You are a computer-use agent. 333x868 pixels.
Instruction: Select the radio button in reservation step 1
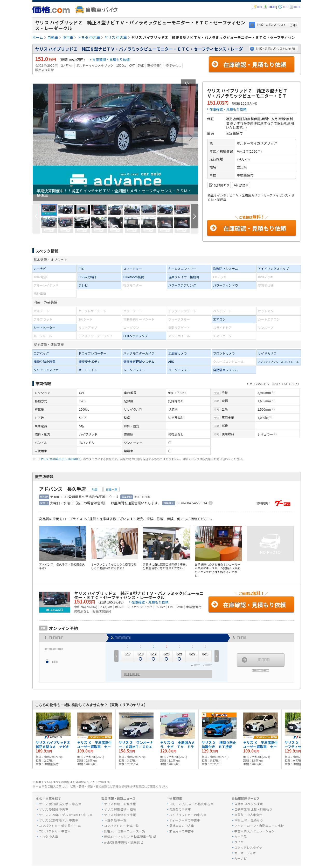pos(47,661)
